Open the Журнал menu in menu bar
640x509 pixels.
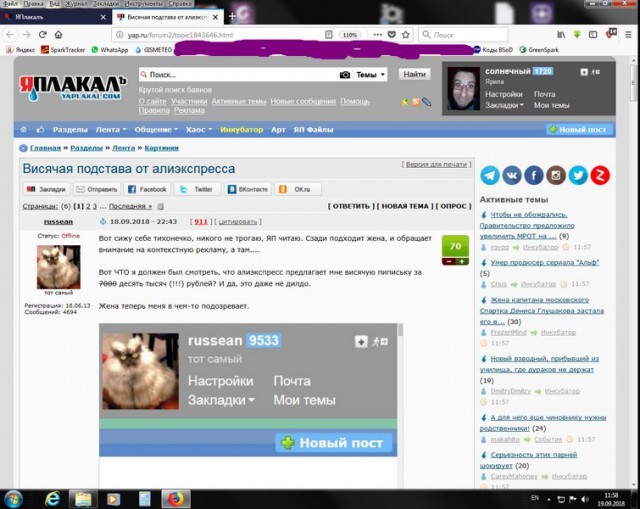76,4
